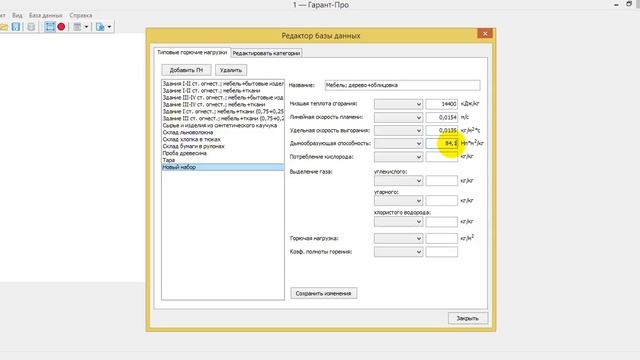Toggle the blue frame selection tool icon

[50, 27]
